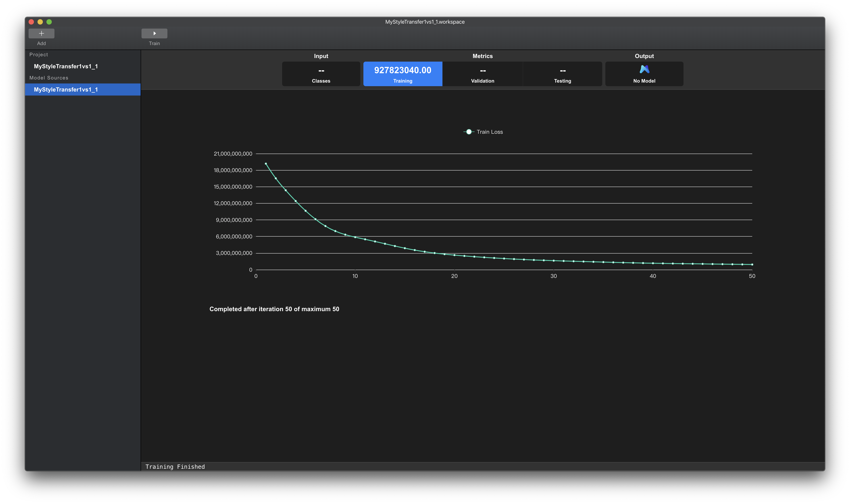Click the first data point on loss curve
850x504 pixels.
[266, 164]
